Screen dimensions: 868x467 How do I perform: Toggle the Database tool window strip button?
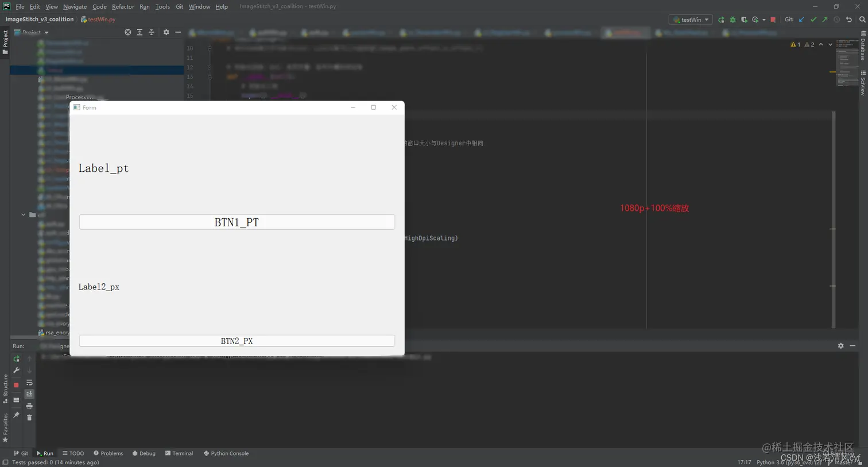pyautogui.click(x=863, y=46)
